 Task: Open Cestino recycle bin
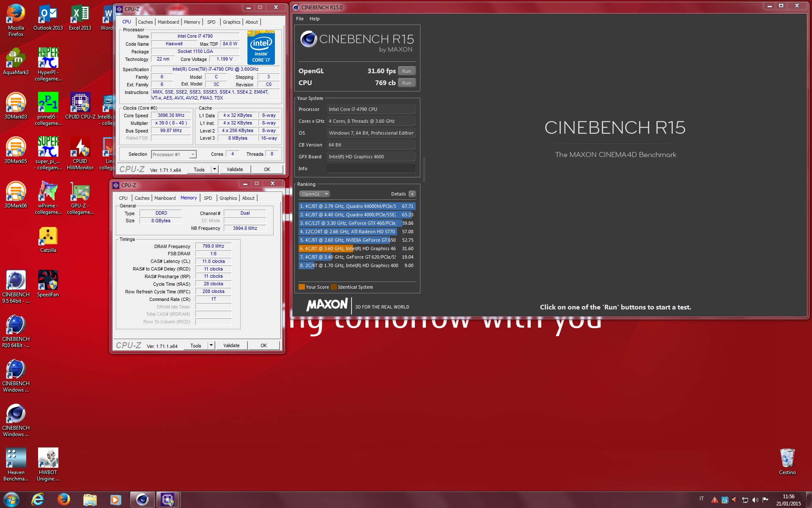click(787, 462)
